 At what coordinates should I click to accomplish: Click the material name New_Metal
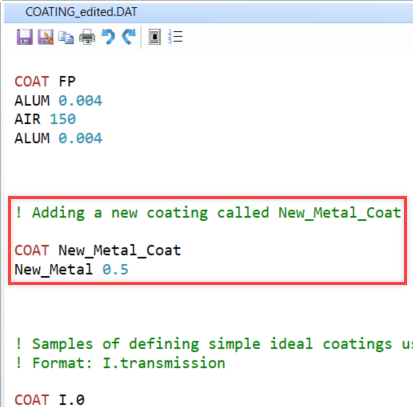click(54, 269)
